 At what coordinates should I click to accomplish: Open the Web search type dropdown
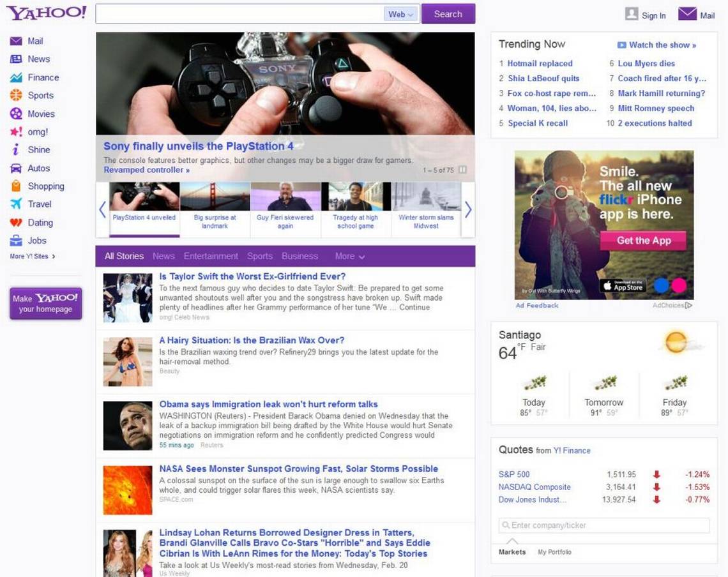click(402, 14)
